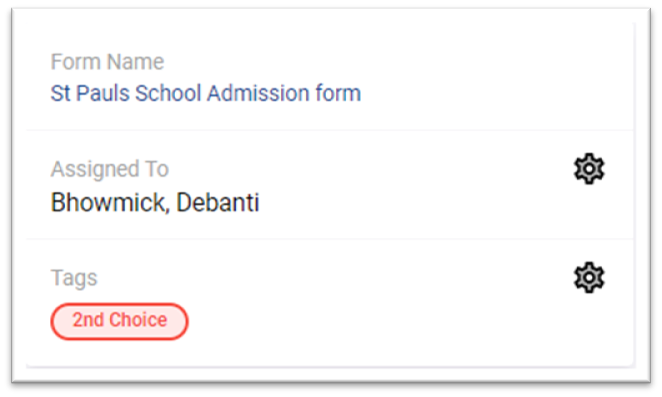Open the St Pauls School Admission form link

206,93
